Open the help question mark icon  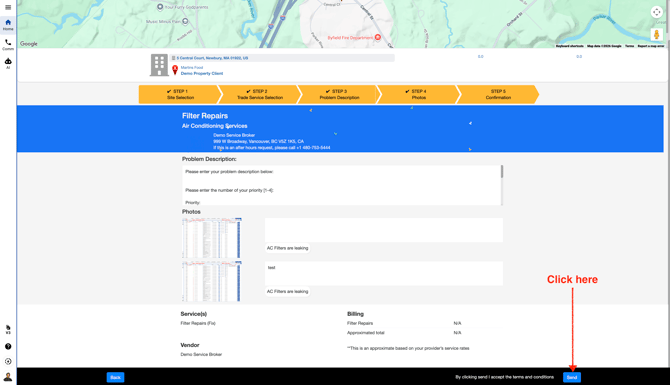[8, 347]
